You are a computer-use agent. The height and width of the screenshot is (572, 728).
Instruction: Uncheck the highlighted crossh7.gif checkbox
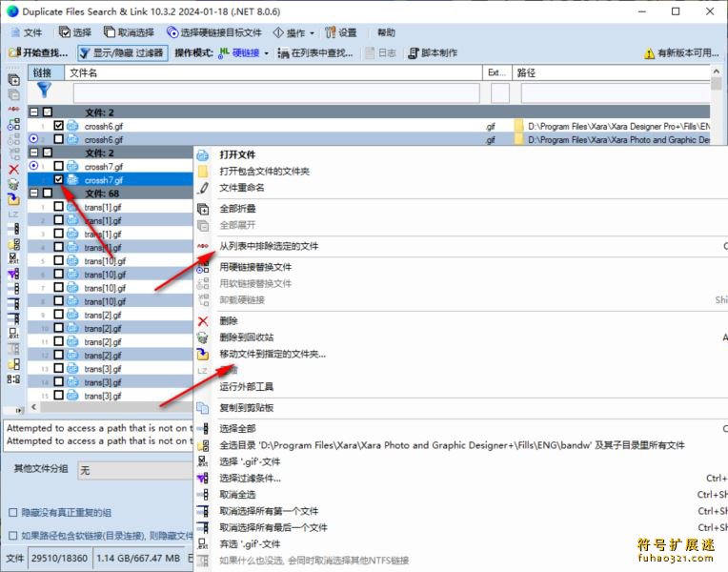58,179
